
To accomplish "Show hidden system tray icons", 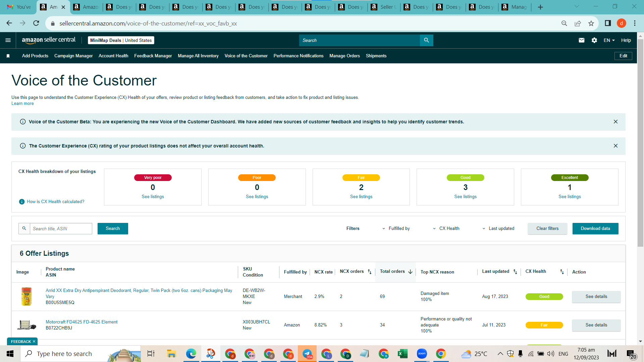I will (x=500, y=354).
